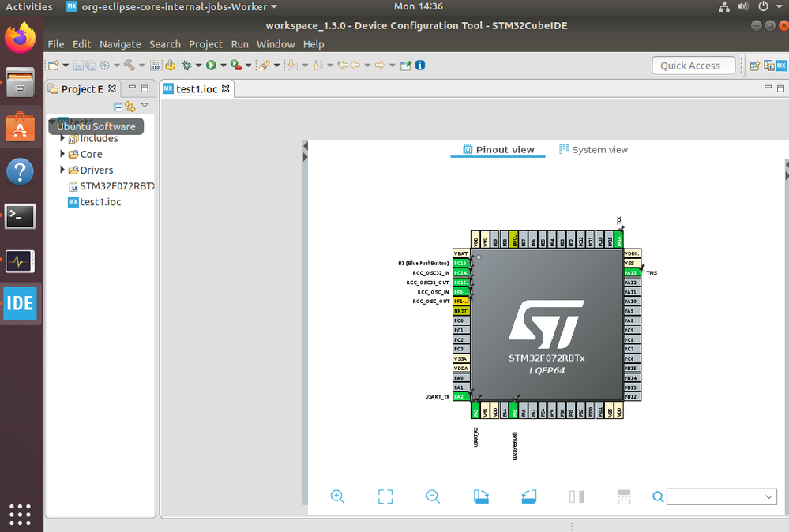789x532 pixels.
Task: Click the PA5 green LED pin
Action: point(513,410)
